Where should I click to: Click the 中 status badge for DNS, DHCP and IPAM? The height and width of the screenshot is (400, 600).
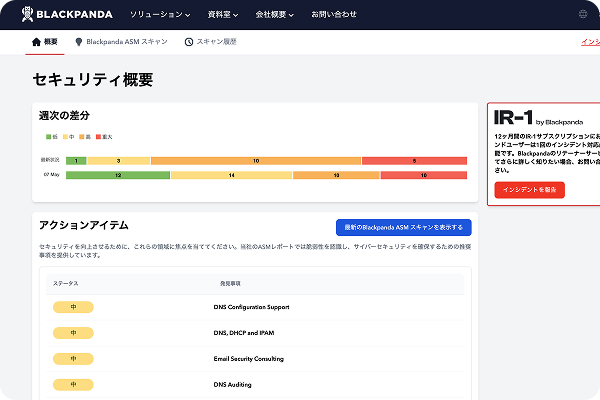[73, 333]
